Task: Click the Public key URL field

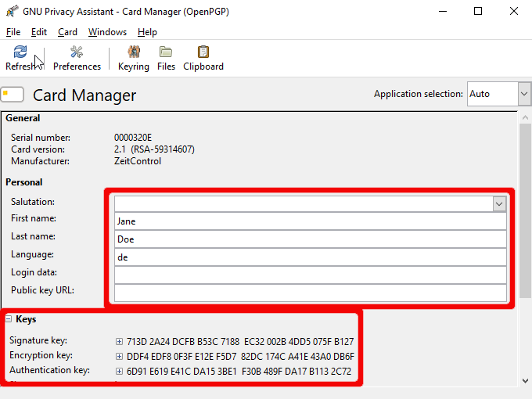Action: point(310,293)
